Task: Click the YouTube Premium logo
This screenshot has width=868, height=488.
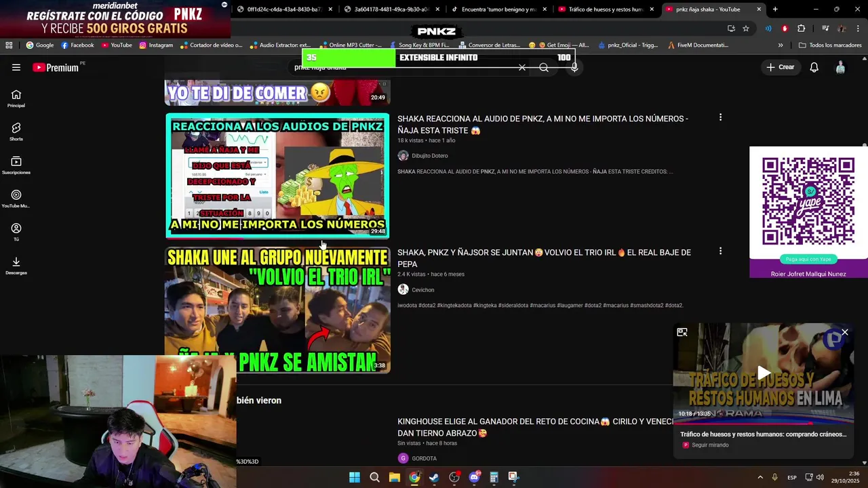Action: [x=56, y=67]
